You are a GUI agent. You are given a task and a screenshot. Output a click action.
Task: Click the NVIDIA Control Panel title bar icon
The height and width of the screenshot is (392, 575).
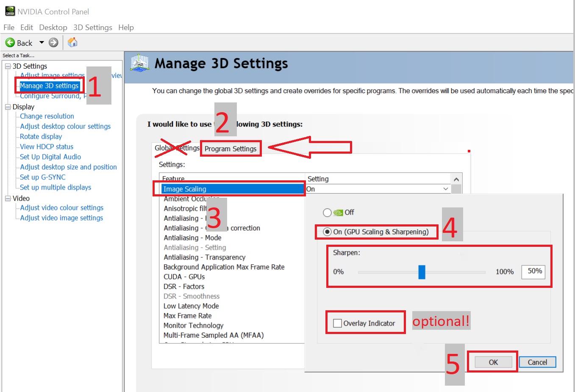[x=10, y=11]
